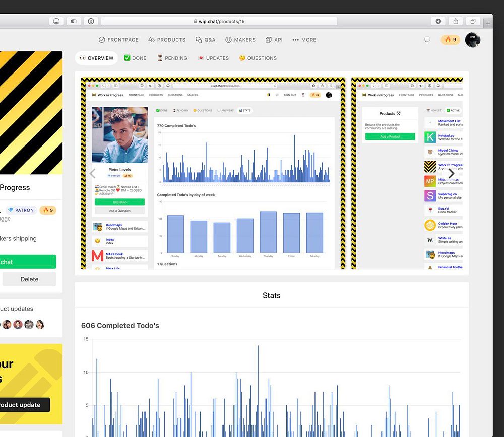Click the Q&A speech bubbles icon

point(199,40)
